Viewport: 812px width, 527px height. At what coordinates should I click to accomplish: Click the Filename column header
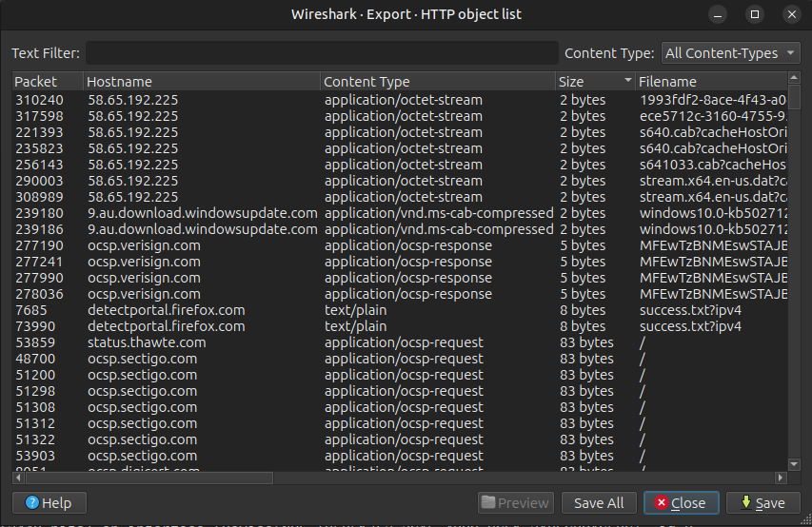pos(709,82)
